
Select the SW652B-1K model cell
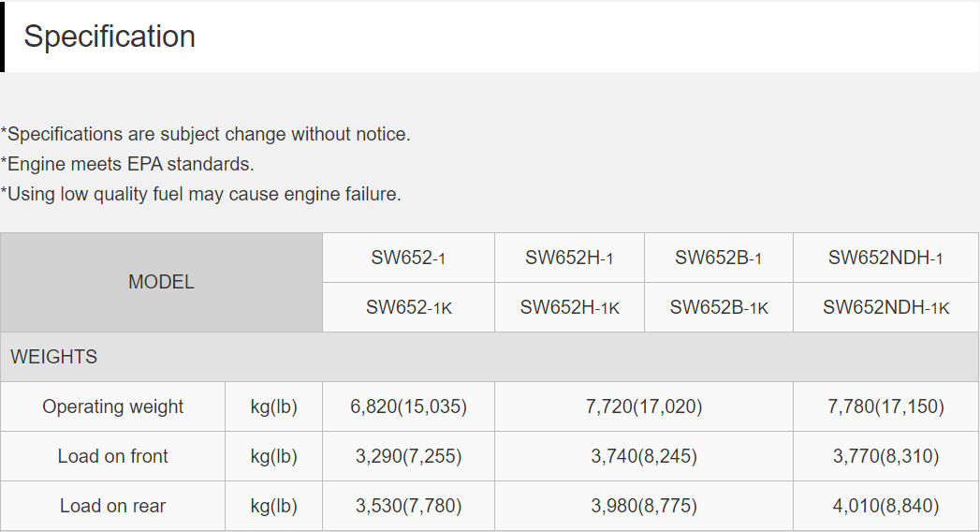[x=719, y=307]
